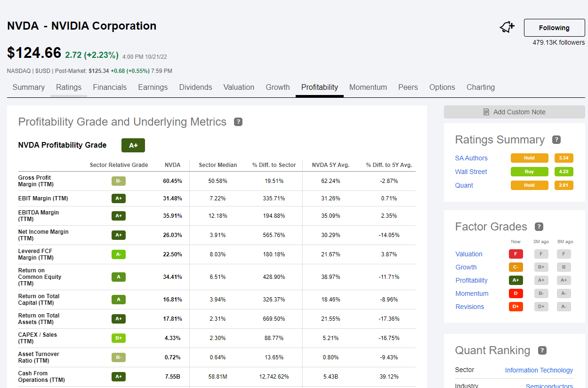Click the % Diff. to 5Y Avg. header

[389, 165]
